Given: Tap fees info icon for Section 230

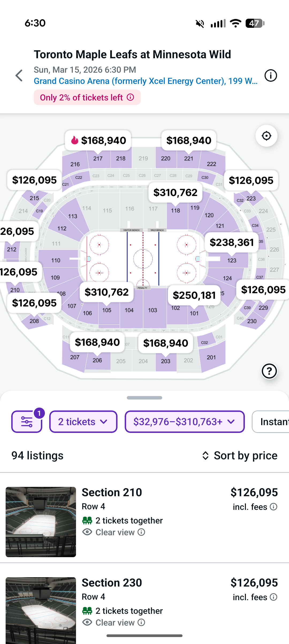Looking at the screenshot, I should 273,597.
